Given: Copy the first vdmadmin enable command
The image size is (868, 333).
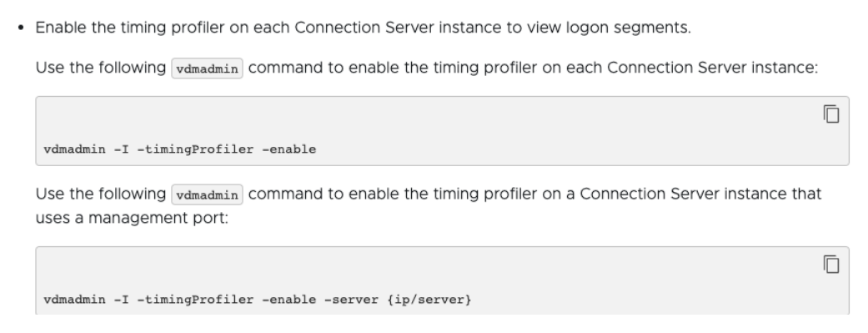Looking at the screenshot, I should coord(831,114).
